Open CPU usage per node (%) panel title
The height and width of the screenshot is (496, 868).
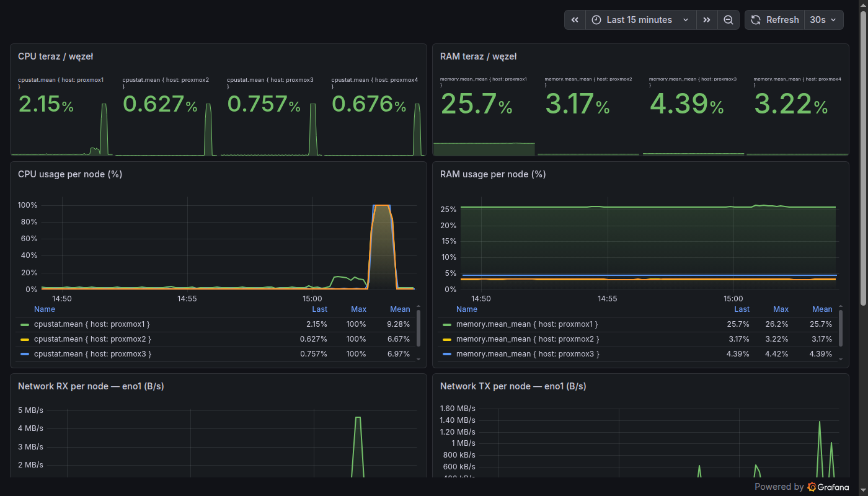click(x=70, y=174)
